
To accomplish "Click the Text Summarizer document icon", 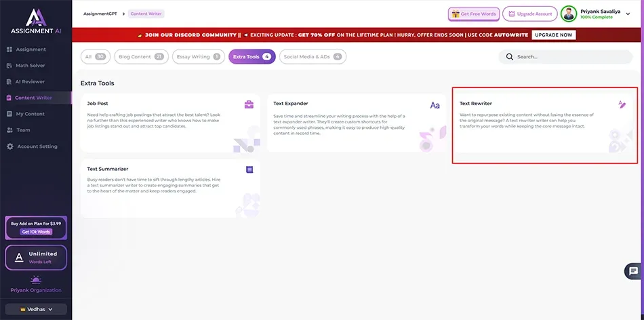I will click(x=249, y=169).
